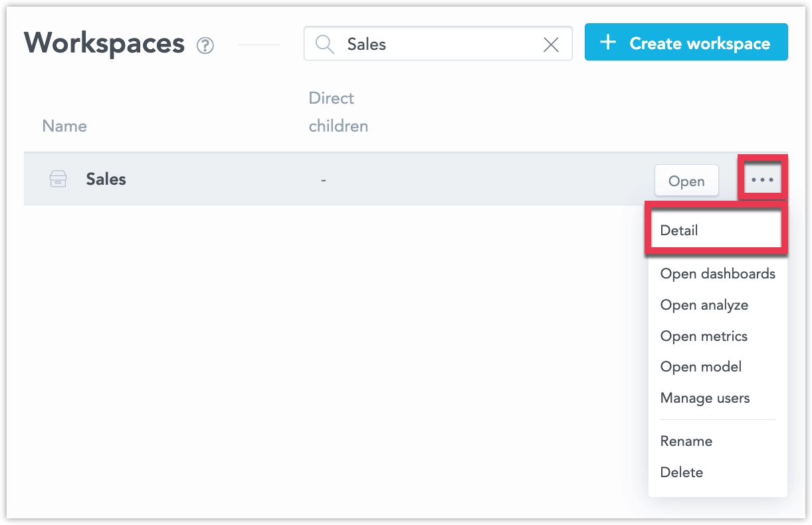The width and height of the screenshot is (812, 525).
Task: Select Open model in the menu
Action: click(x=701, y=367)
